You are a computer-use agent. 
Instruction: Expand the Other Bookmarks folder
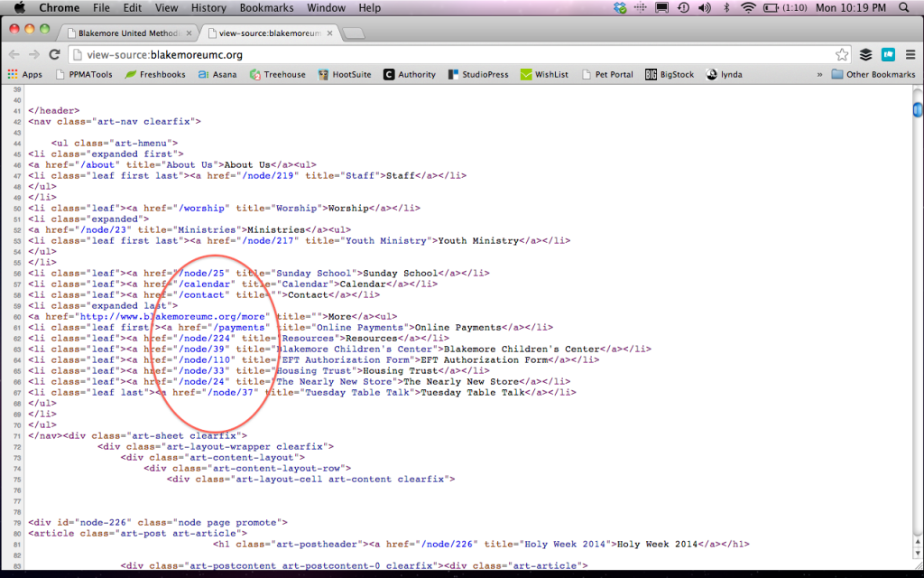coord(873,74)
